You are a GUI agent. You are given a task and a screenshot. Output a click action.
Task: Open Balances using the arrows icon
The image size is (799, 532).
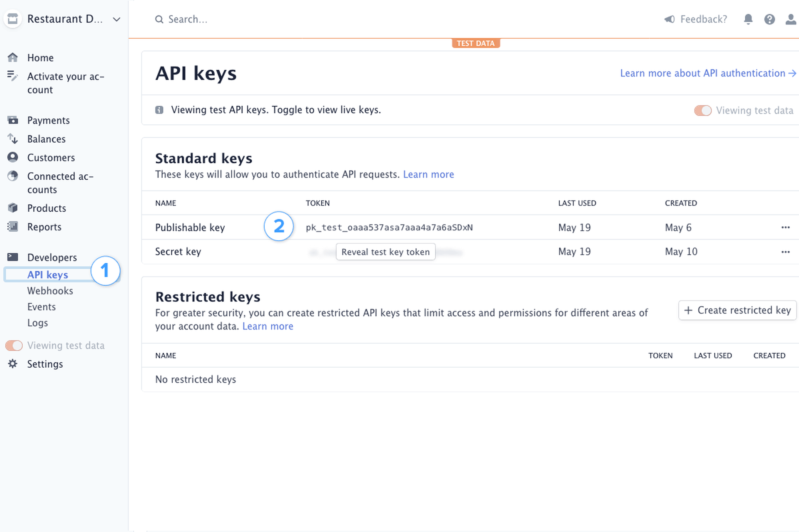(12, 139)
